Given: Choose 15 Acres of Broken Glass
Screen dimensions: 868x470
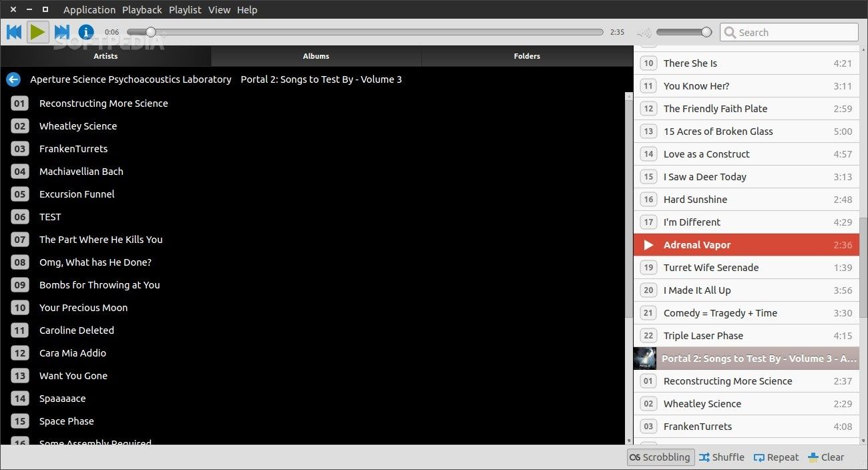Looking at the screenshot, I should point(746,132).
